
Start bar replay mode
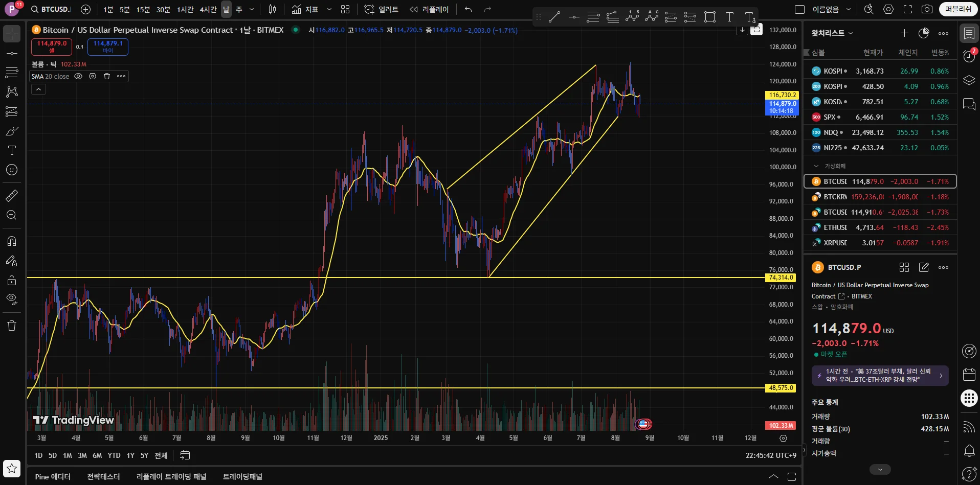[429, 9]
